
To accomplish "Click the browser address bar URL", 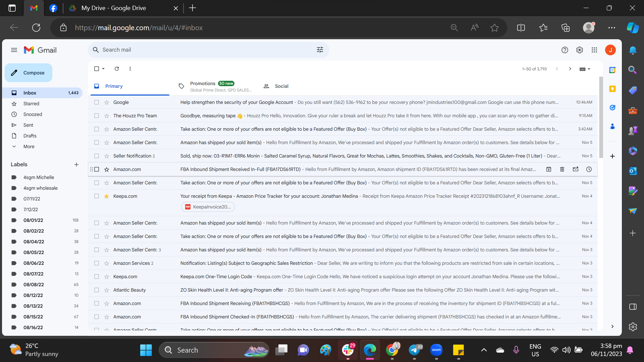I will (x=139, y=28).
